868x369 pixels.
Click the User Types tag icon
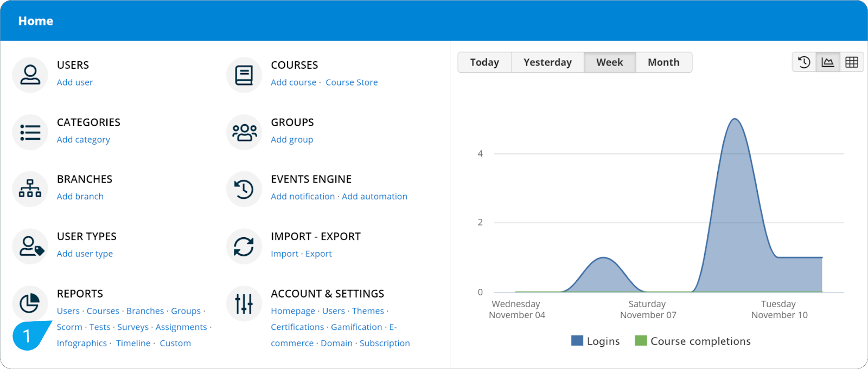[30, 247]
